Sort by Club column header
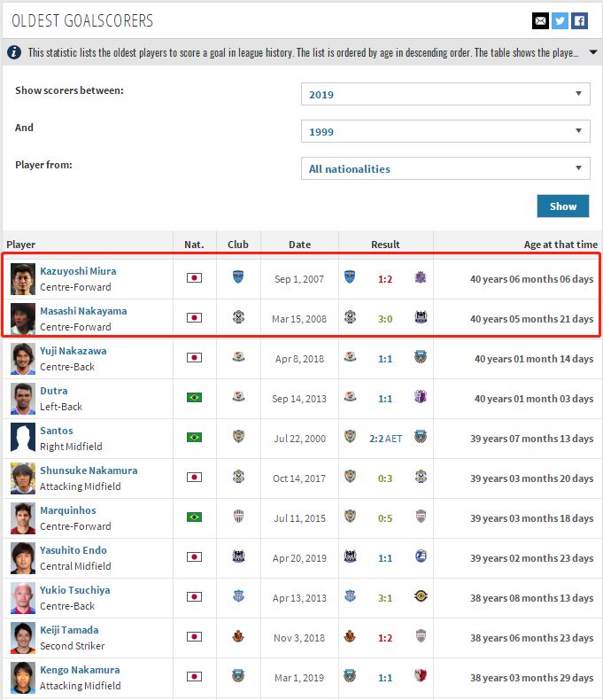 click(x=237, y=245)
